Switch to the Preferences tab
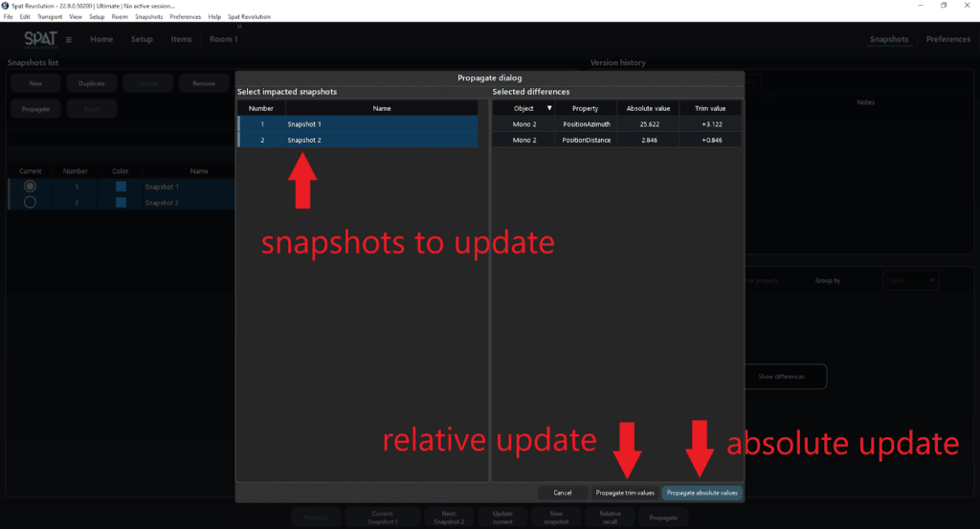980x529 pixels. pos(947,39)
